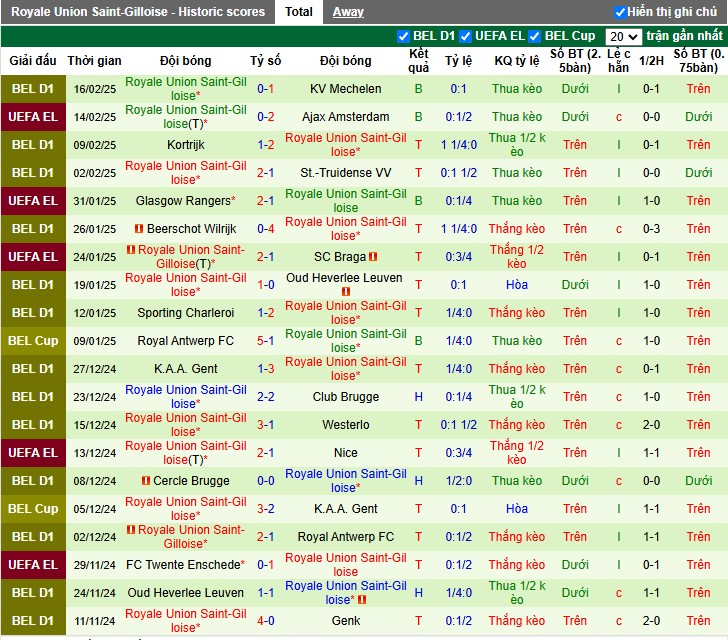Click BEL Cup badge for 09/01/25 match
This screenshot has height=640, width=728.
(33, 341)
